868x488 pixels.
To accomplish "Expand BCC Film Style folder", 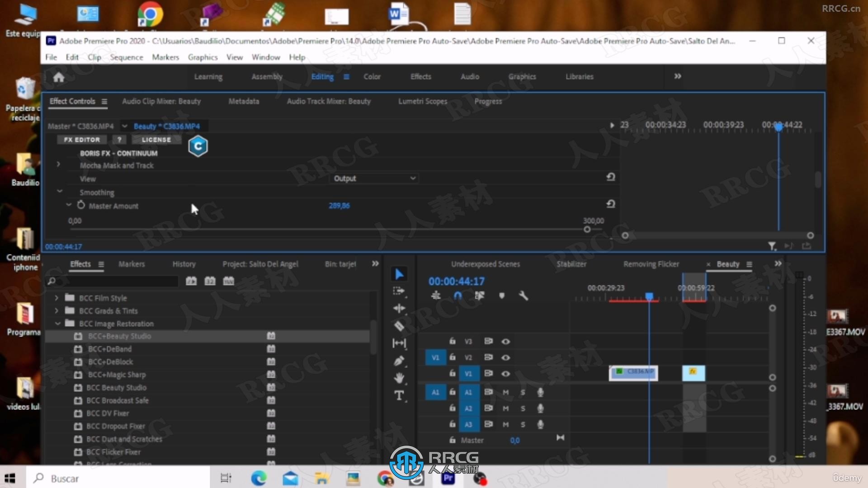I will click(57, 298).
